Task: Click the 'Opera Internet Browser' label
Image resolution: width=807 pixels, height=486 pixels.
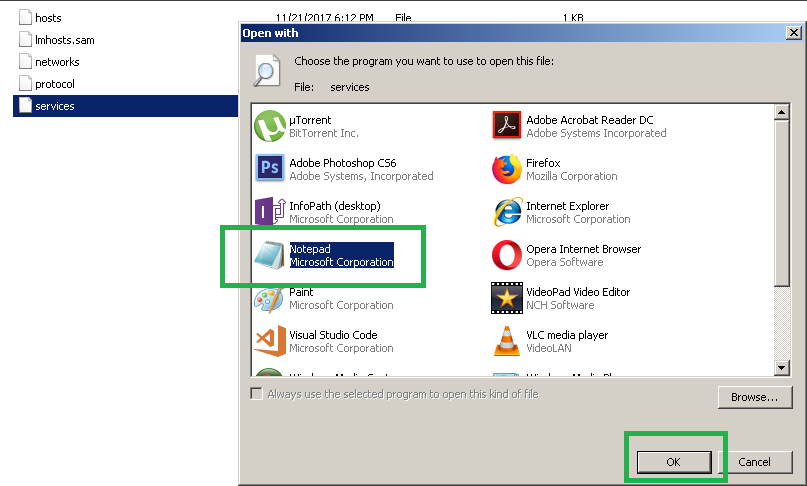Action: click(584, 249)
